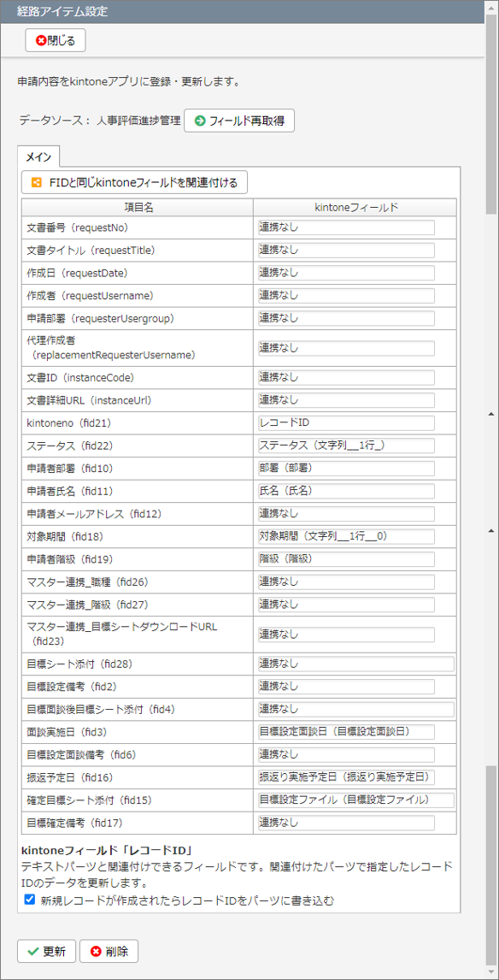Click the green checkmark icon on 更新
499x980 pixels.
click(32, 951)
